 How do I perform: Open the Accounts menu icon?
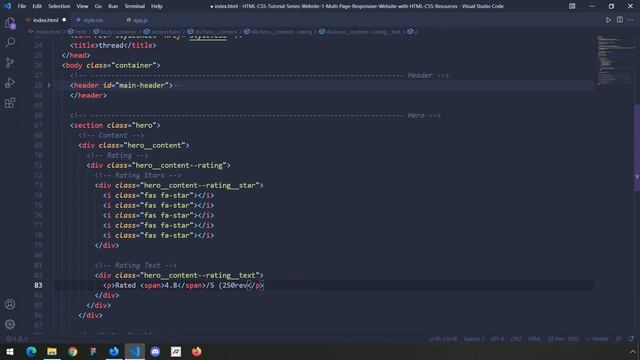click(x=10, y=304)
